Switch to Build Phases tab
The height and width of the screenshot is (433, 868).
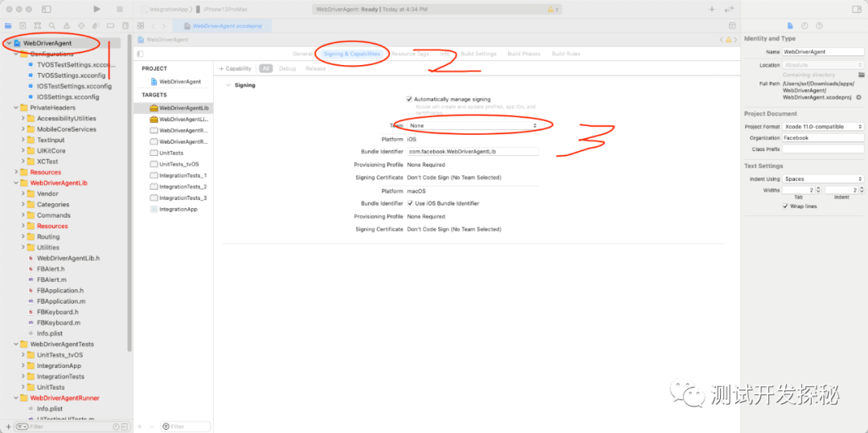[x=524, y=54]
